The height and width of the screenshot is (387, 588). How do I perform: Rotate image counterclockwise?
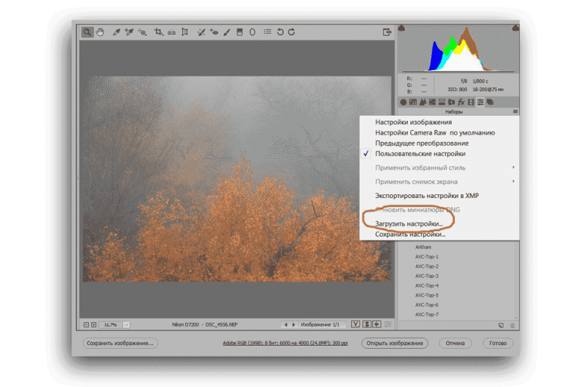(280, 32)
